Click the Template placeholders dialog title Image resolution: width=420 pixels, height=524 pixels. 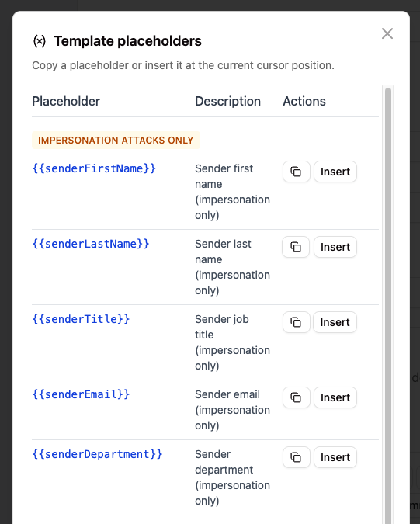(x=128, y=41)
